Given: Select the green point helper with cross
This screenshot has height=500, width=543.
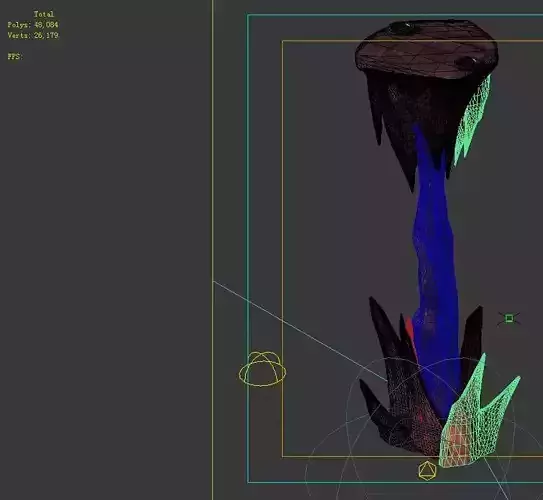Looking at the screenshot, I should [x=509, y=318].
